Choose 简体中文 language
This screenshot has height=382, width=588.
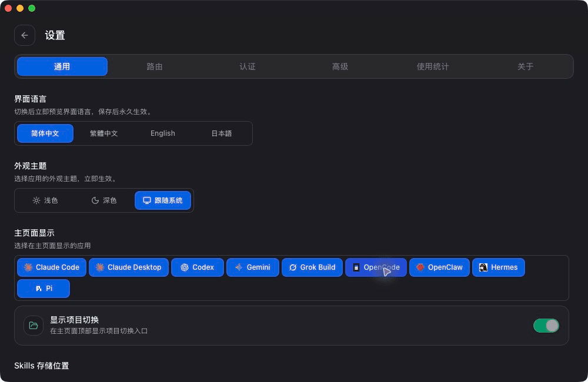tap(45, 133)
